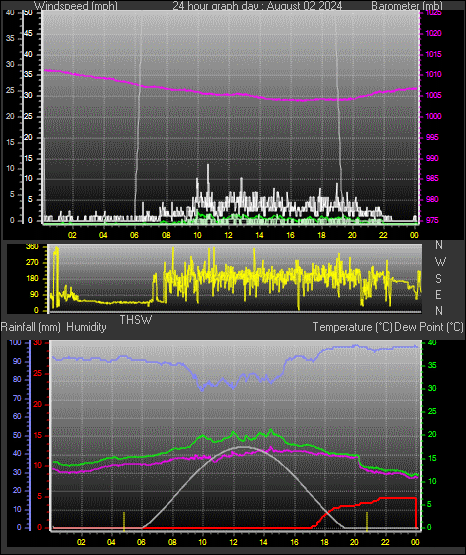Screen dimensions: 466x555
Task: Select the magenta 995 barometer value
Action: (432, 137)
